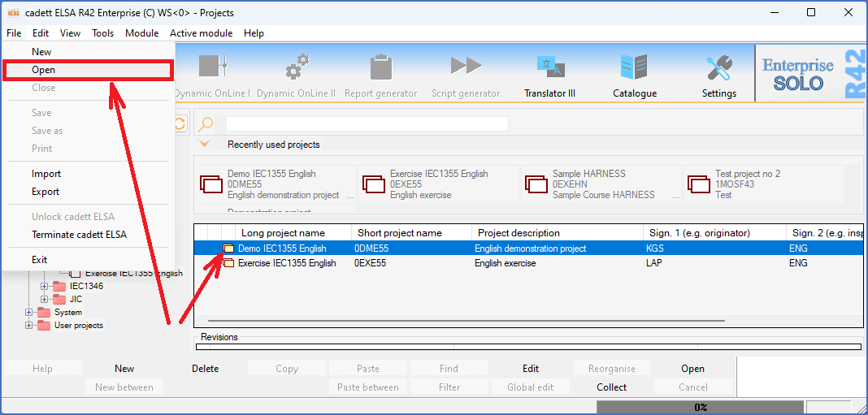Select Import in the File menu
The width and height of the screenshot is (868, 415).
(x=46, y=174)
